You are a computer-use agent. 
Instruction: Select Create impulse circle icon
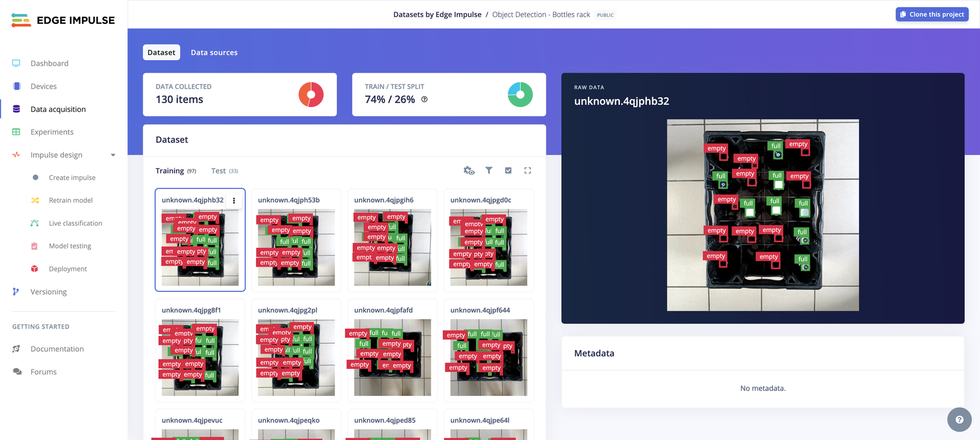point(35,177)
